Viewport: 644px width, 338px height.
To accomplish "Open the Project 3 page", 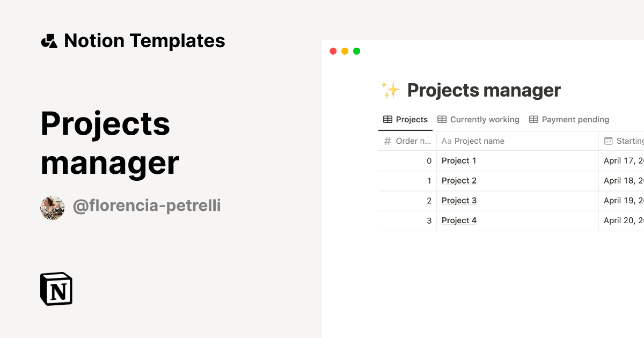I will pos(459,200).
